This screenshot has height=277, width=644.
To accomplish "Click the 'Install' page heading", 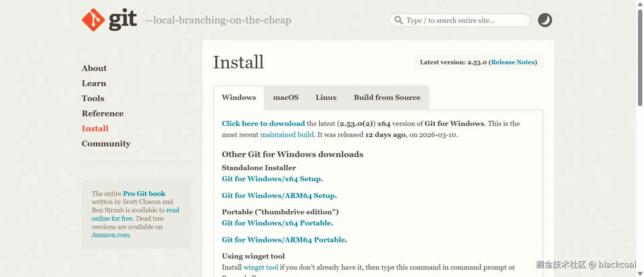I will click(x=238, y=62).
